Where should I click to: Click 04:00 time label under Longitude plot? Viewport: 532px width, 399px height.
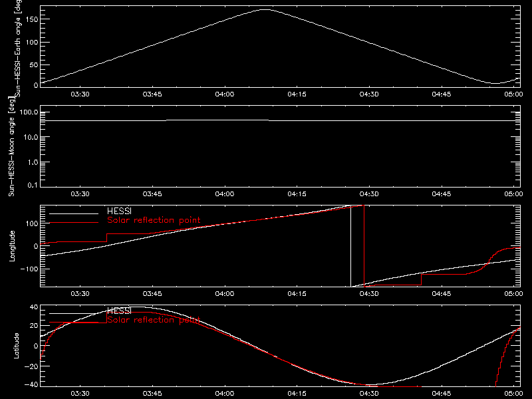(225, 293)
